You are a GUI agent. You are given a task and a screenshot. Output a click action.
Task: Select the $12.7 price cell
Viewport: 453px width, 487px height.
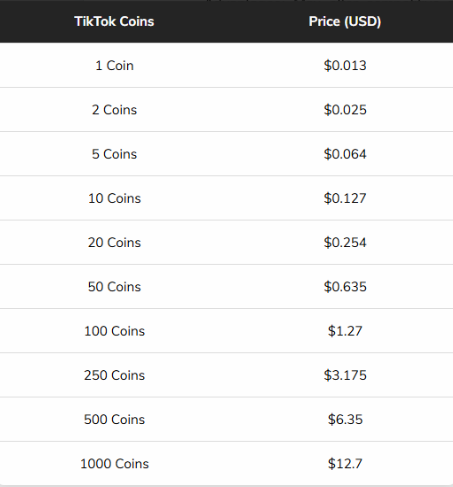click(345, 464)
